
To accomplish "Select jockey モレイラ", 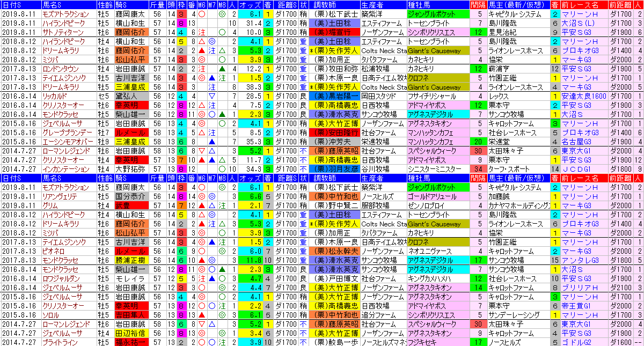I will 130,278.
